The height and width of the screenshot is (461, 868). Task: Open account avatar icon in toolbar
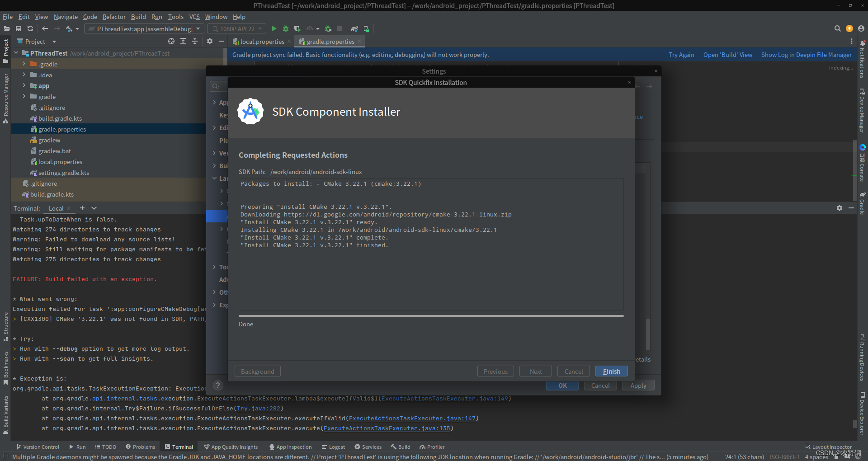click(x=861, y=28)
